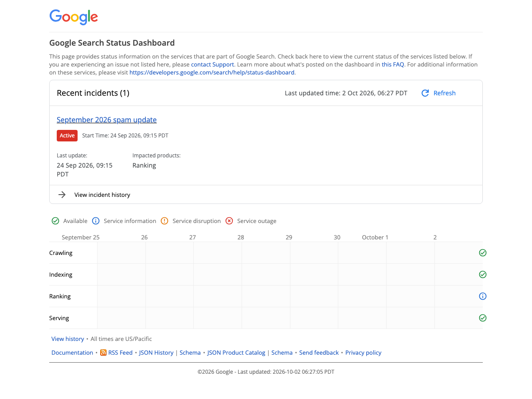Click the Ranking impacted product value
Viewport: 532px width, 399px height.
[144, 165]
